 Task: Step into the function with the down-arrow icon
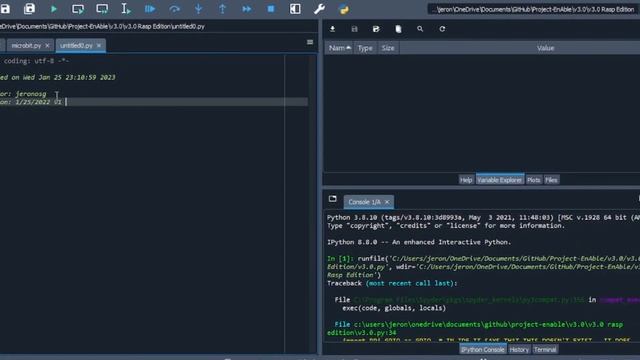198,9
